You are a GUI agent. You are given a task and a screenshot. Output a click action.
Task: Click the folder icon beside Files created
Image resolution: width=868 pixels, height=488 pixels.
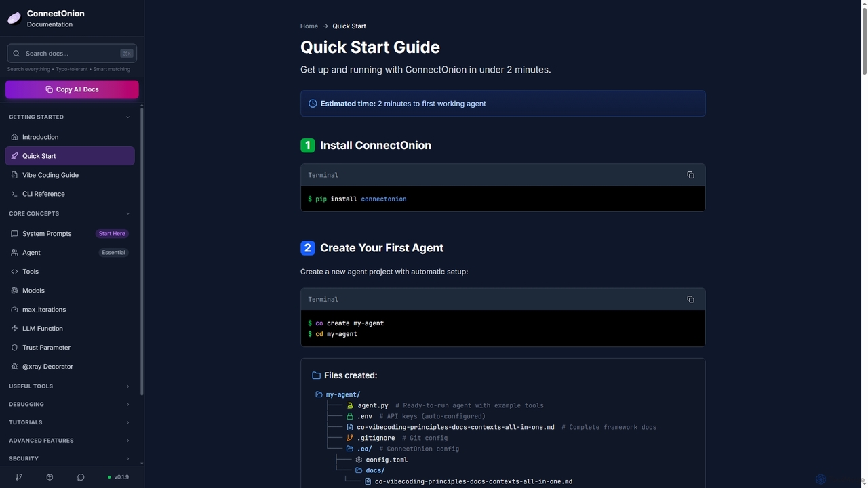(x=316, y=375)
